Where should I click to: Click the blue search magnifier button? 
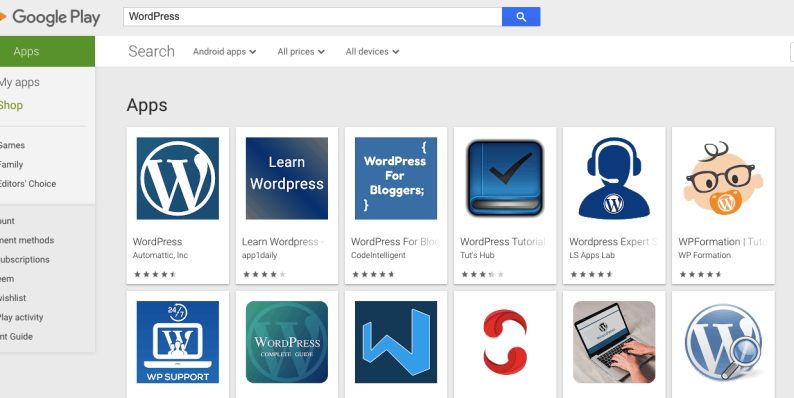click(x=521, y=17)
